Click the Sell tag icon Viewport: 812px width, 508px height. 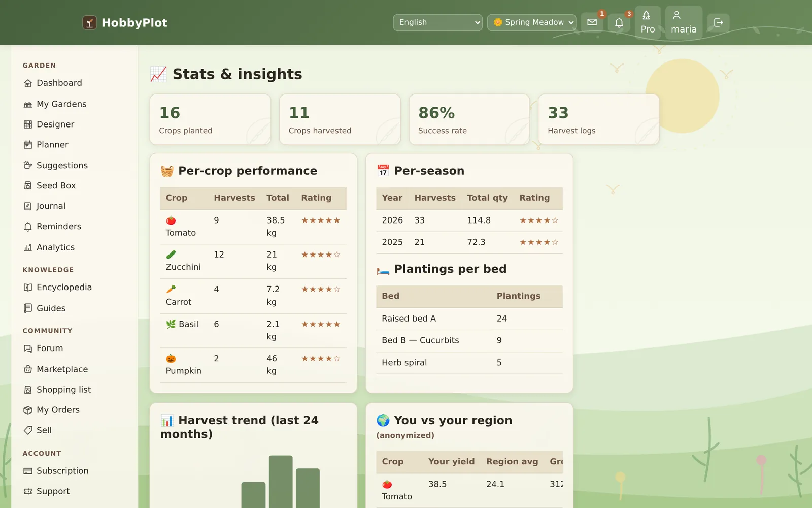tap(28, 430)
